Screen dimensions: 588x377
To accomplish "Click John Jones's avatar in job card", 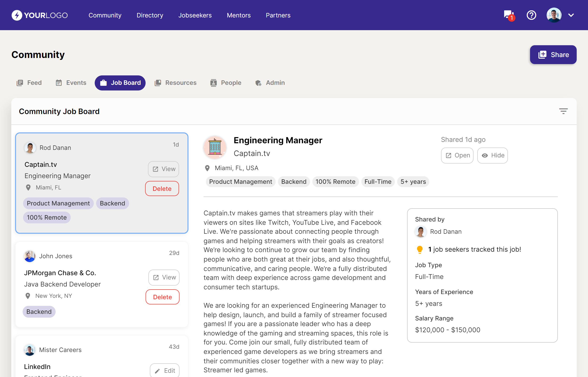I will coord(30,256).
